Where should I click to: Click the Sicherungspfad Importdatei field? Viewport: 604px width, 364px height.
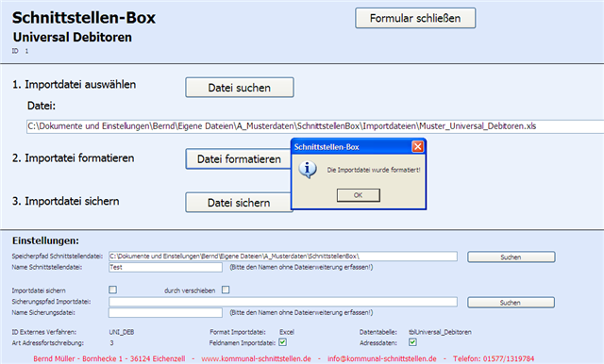(x=283, y=302)
